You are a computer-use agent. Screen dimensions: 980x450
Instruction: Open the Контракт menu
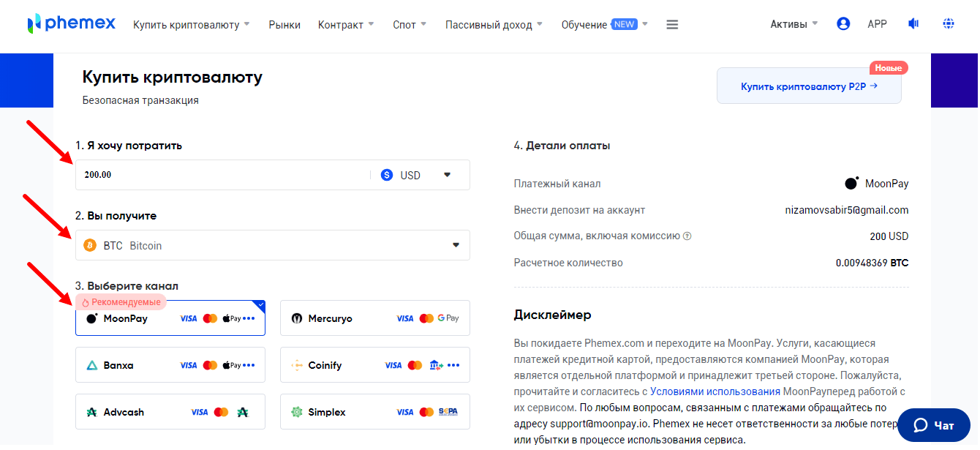[x=345, y=25]
